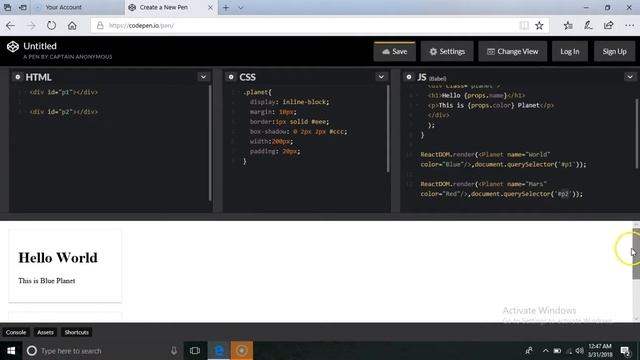The image size is (640, 360).
Task: Open a new browser tab
Action: tap(226, 7)
